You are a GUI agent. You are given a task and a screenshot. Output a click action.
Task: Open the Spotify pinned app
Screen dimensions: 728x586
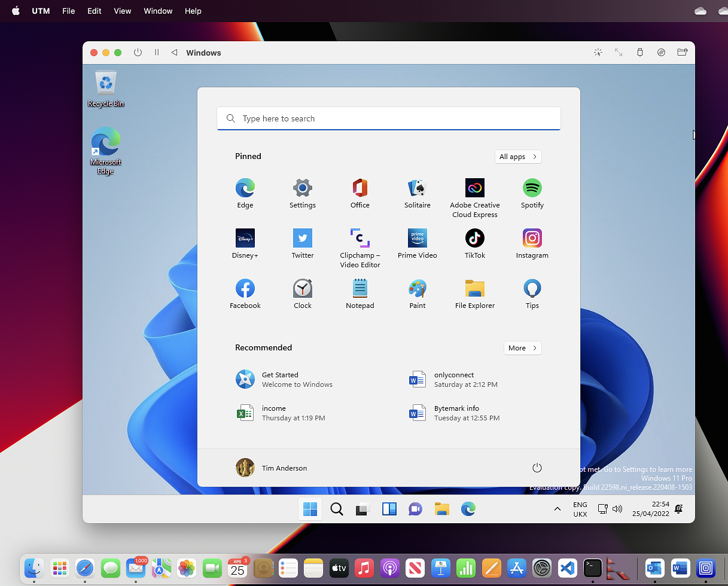coord(532,188)
